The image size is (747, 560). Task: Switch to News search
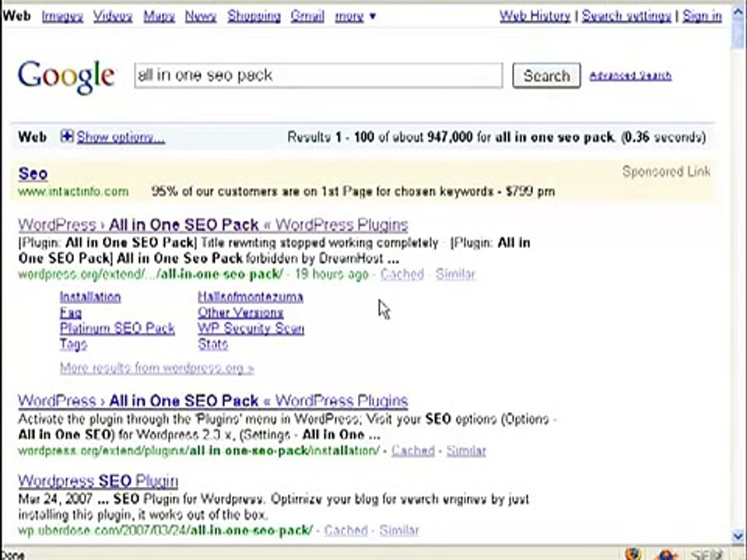click(x=201, y=16)
